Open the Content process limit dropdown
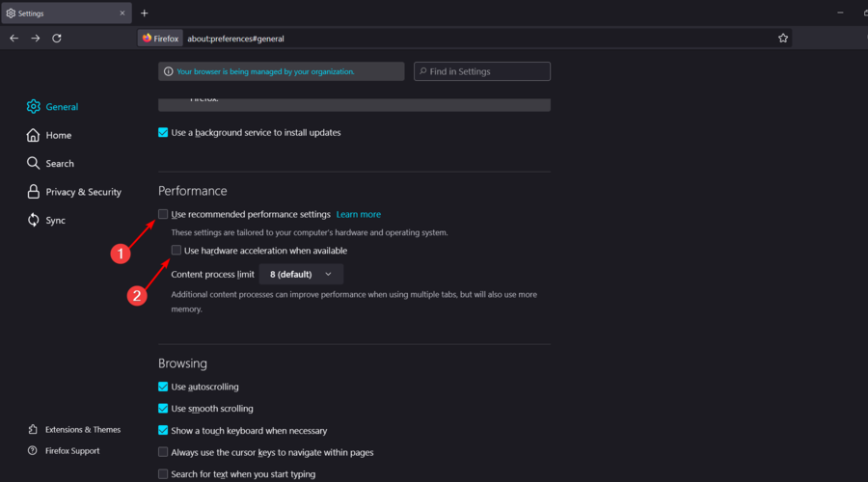Viewport: 868px width, 482px height. 301,274
